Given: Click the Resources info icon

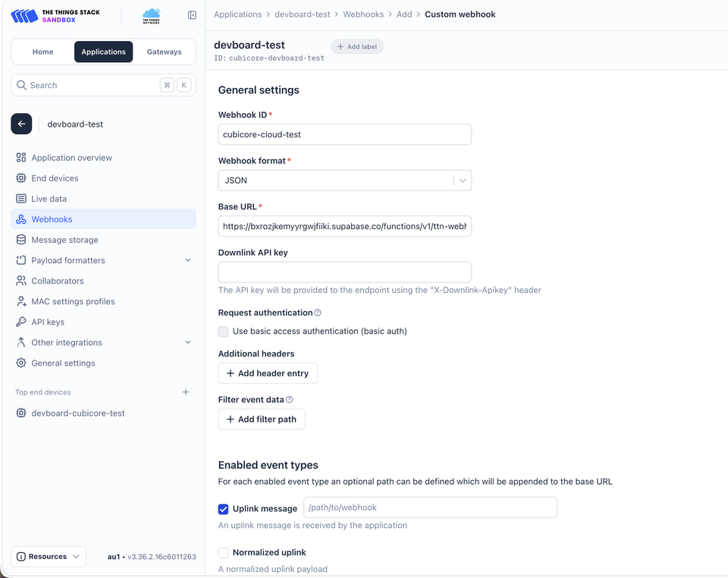Looking at the screenshot, I should [21, 556].
